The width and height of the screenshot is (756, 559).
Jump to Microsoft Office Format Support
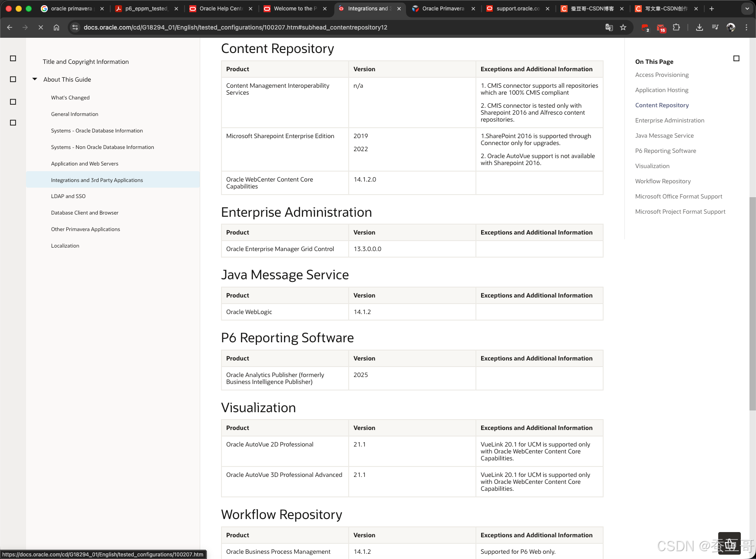679,197
